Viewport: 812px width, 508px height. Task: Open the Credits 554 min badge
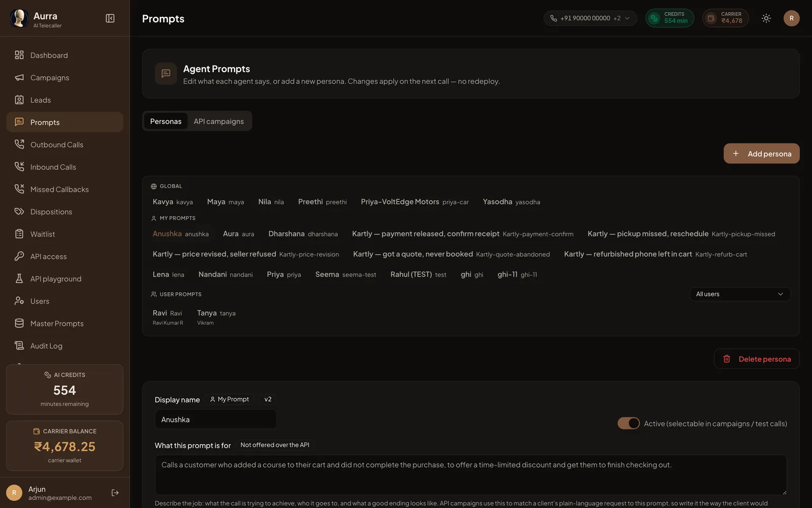[670, 18]
